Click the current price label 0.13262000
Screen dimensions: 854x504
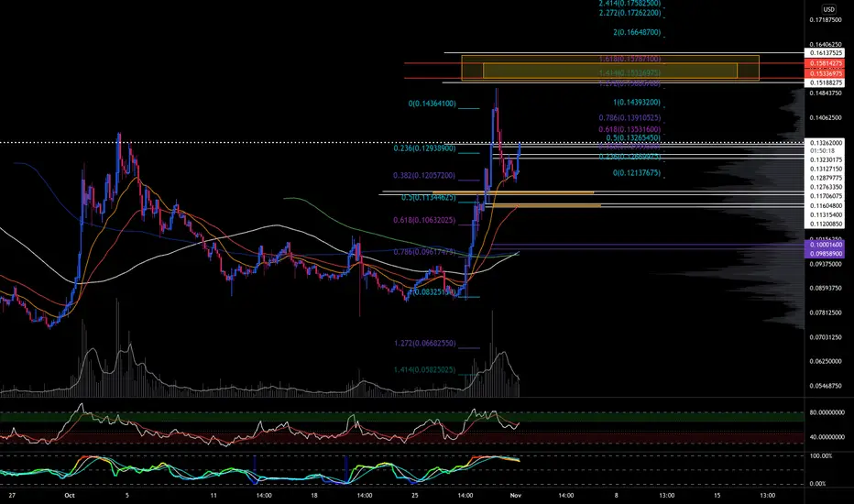pyautogui.click(x=825, y=143)
